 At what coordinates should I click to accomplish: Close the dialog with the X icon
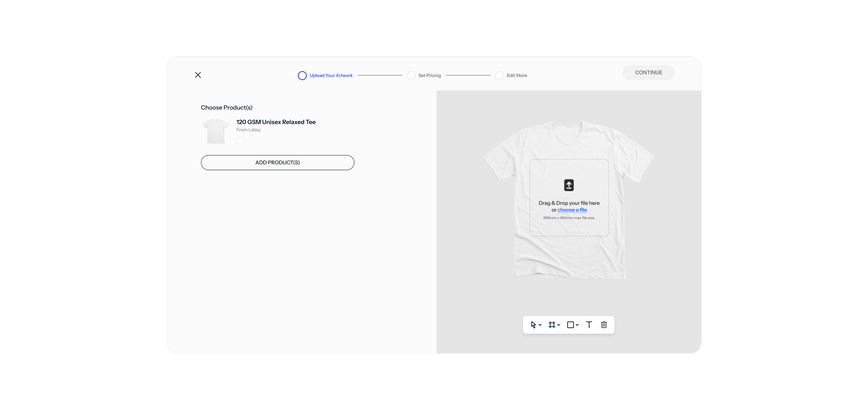(198, 75)
